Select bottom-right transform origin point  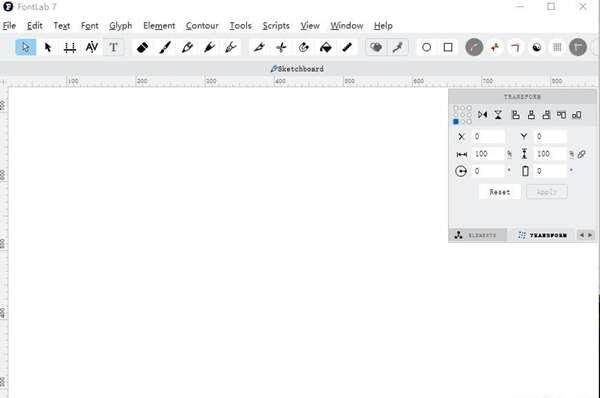[x=469, y=122]
